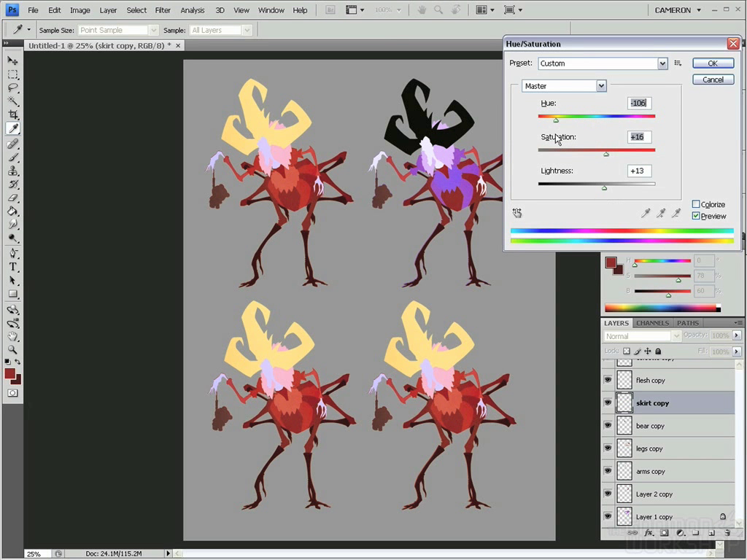Click the Saturation slider handle

[605, 154]
